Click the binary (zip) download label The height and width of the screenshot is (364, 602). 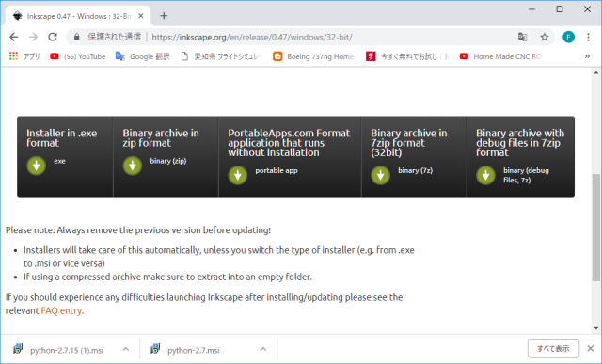coord(168,161)
